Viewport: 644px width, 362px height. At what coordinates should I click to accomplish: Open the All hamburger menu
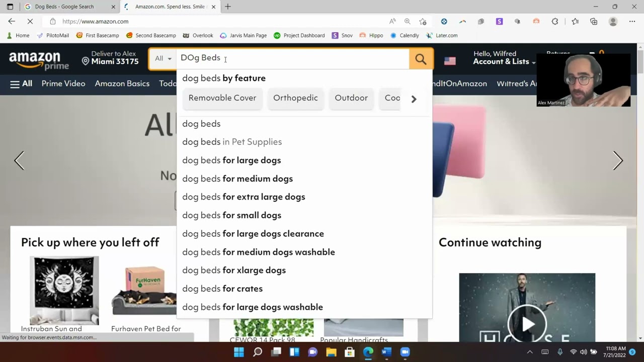[21, 83]
